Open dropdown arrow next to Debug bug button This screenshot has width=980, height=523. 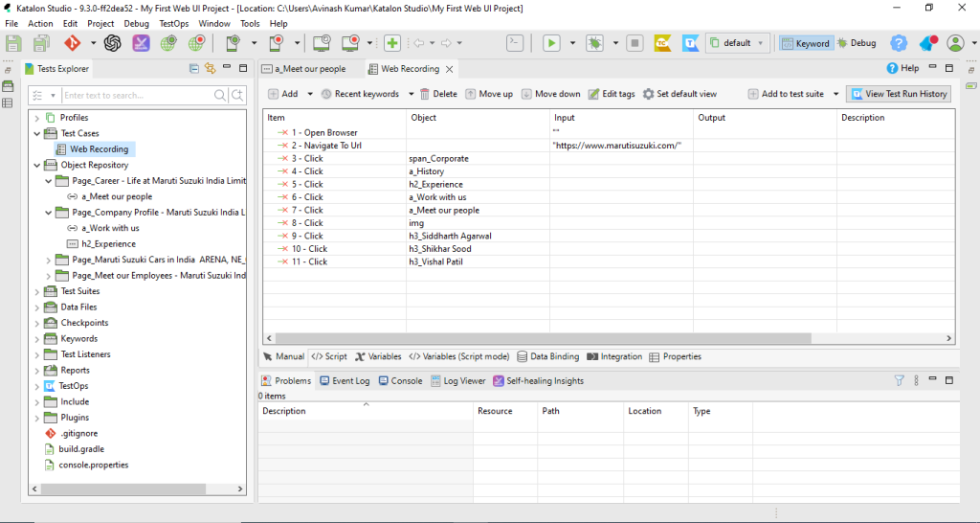(x=615, y=43)
